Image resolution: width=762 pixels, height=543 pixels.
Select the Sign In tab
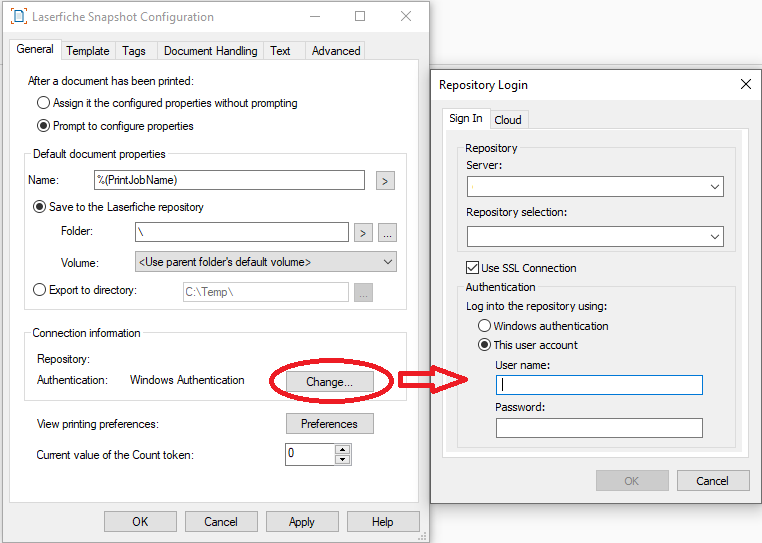click(x=466, y=118)
